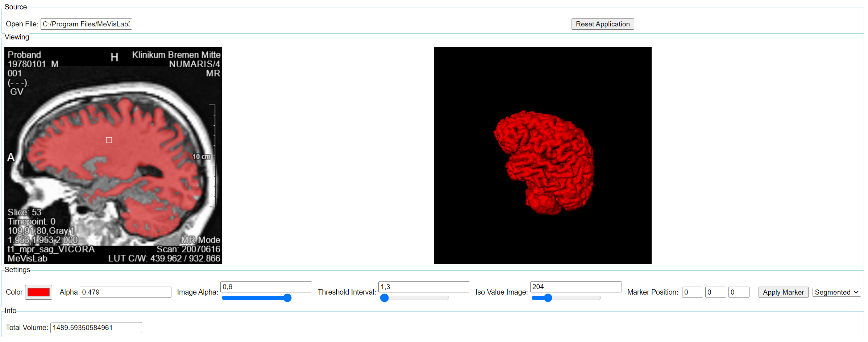Screen dimensions: 868x342
Task: Click the Image Alpha slider handle
Action: click(x=287, y=298)
